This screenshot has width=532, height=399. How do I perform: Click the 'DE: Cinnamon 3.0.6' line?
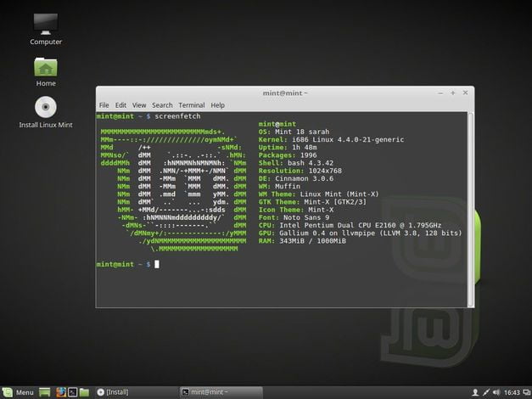[x=296, y=178]
